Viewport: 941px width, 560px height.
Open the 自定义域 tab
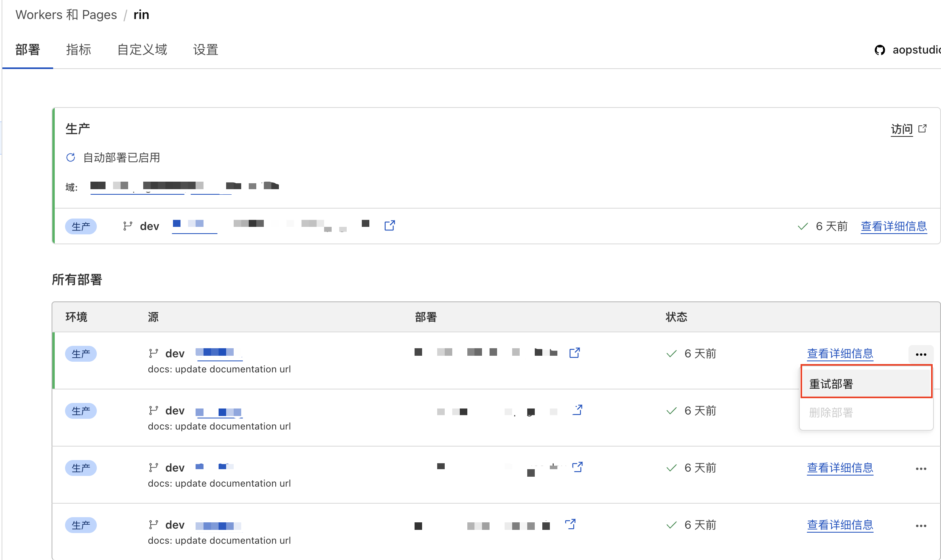point(142,50)
